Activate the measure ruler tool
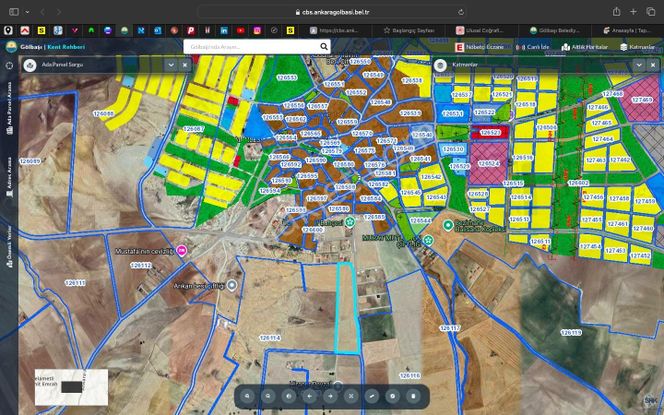This screenshot has height=415, width=664. click(371, 396)
